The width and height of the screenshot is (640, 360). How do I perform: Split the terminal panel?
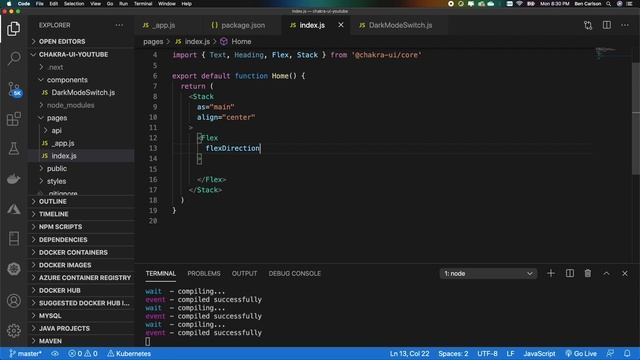click(x=569, y=273)
